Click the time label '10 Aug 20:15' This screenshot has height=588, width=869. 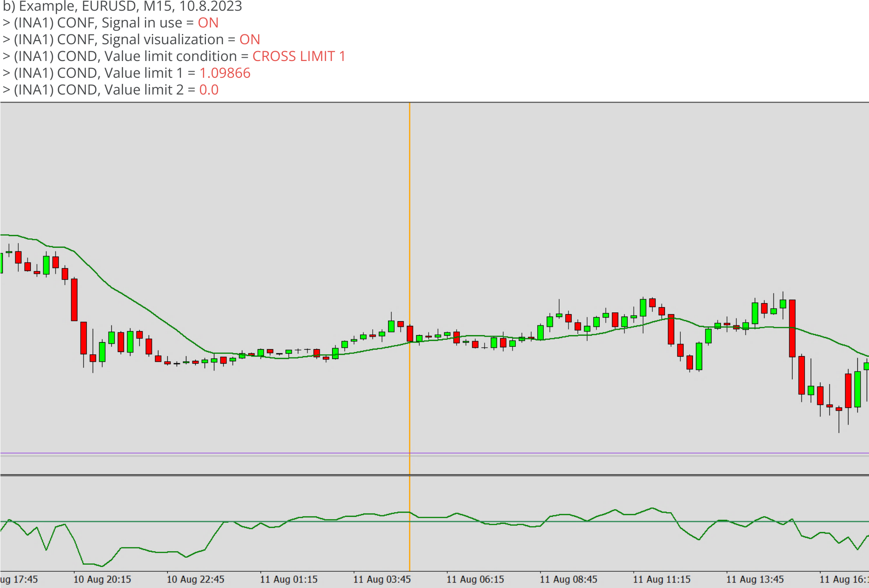[x=102, y=579]
